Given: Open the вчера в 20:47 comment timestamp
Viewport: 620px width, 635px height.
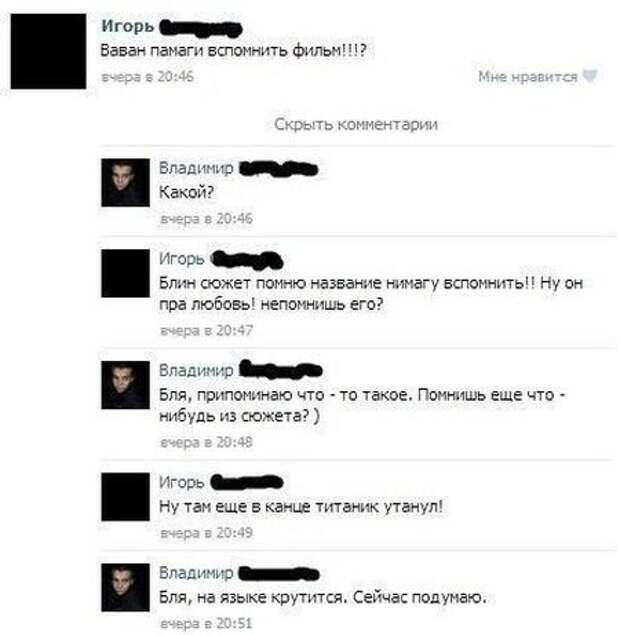Looking at the screenshot, I should tap(207, 330).
